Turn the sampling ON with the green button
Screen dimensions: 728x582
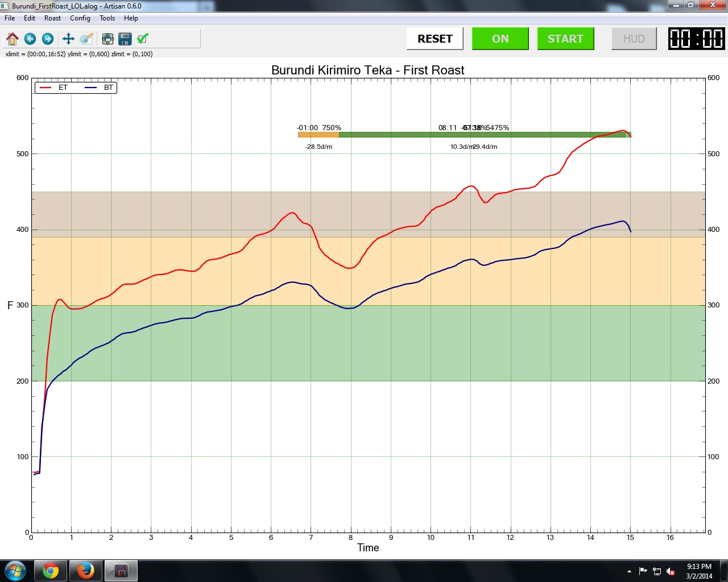coord(500,39)
